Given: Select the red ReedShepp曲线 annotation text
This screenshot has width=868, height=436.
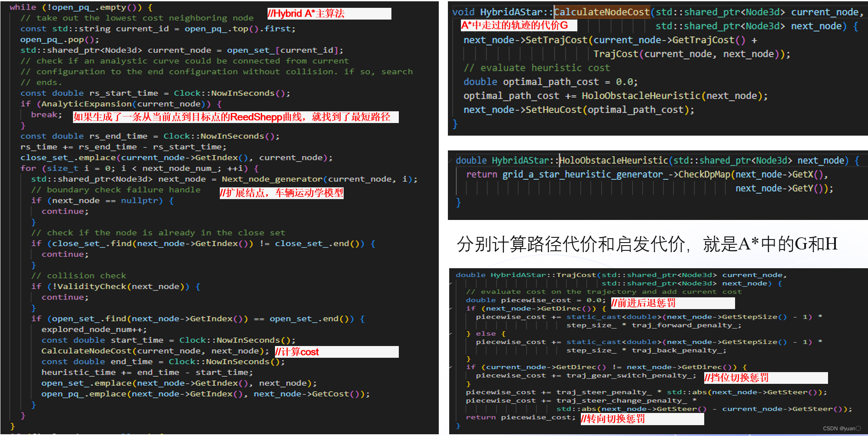Looking at the screenshot, I should point(232,117).
